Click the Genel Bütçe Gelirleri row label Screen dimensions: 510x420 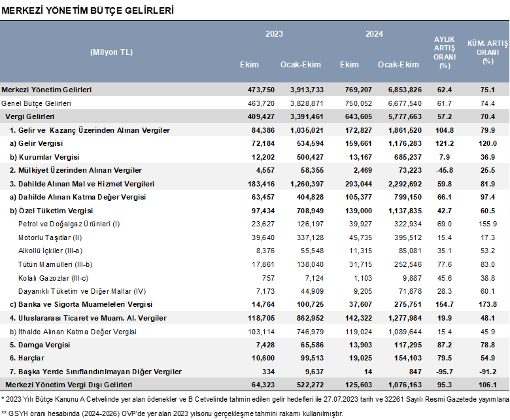click(36, 103)
